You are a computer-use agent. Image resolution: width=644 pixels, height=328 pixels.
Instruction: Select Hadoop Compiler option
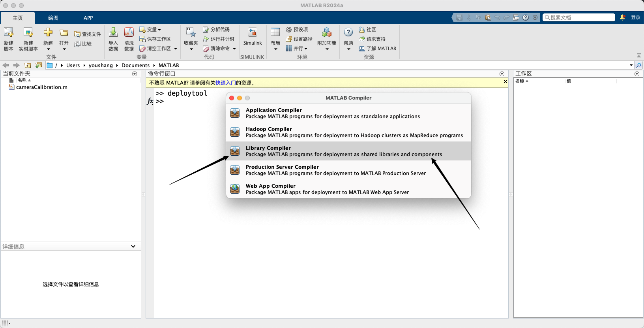(348, 132)
